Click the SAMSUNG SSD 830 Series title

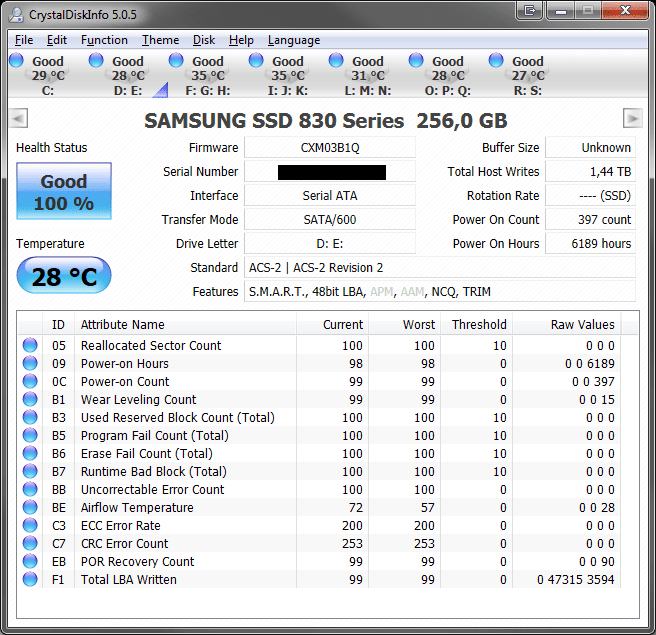click(x=326, y=121)
